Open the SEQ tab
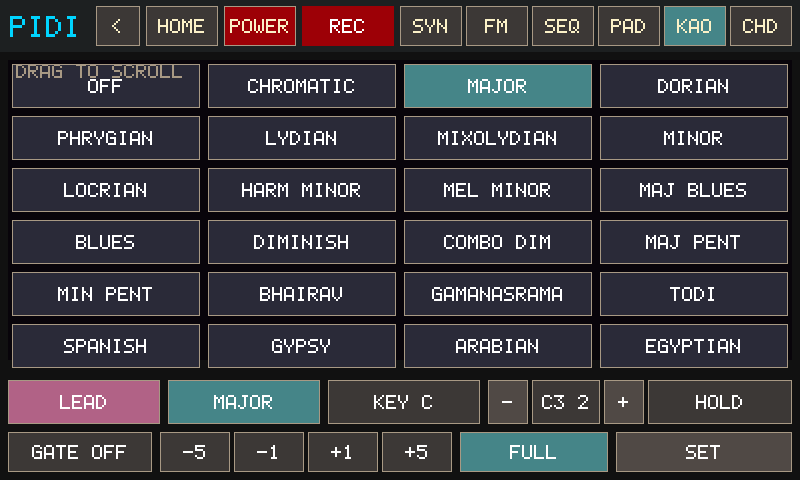This screenshot has height=480, width=800. (x=563, y=26)
